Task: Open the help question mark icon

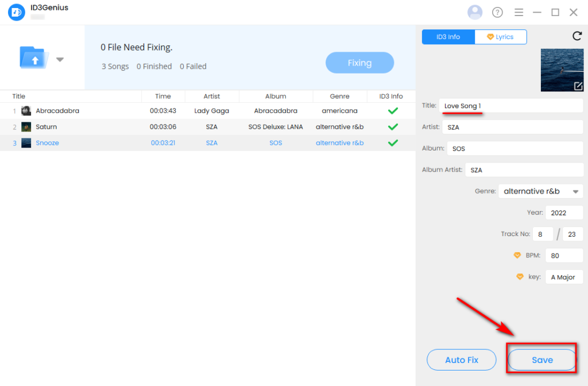Action: click(x=497, y=13)
